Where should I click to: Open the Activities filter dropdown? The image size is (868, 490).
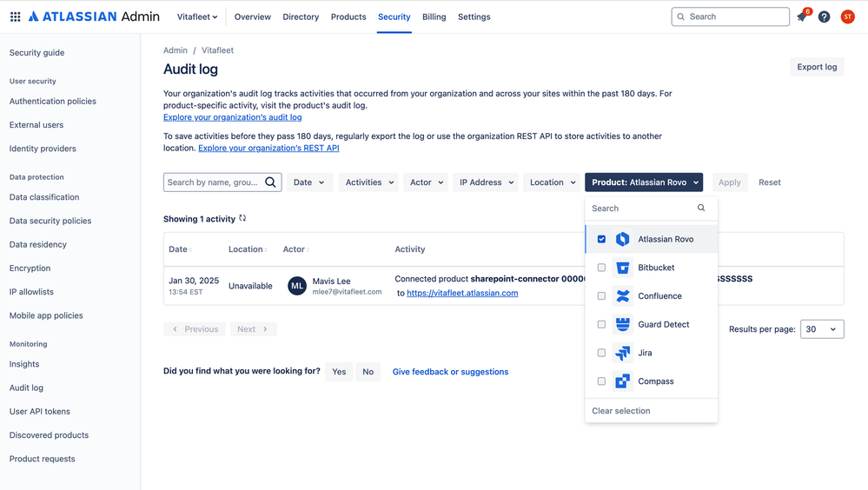pyautogui.click(x=370, y=182)
